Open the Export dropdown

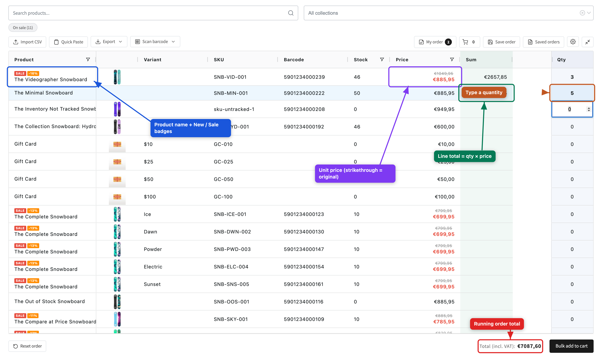[109, 41]
